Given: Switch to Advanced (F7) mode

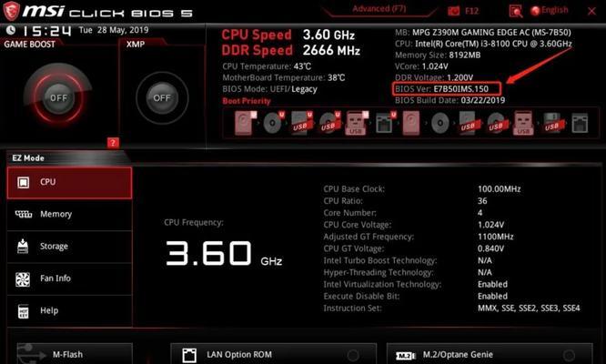Looking at the screenshot, I should pyautogui.click(x=379, y=9).
